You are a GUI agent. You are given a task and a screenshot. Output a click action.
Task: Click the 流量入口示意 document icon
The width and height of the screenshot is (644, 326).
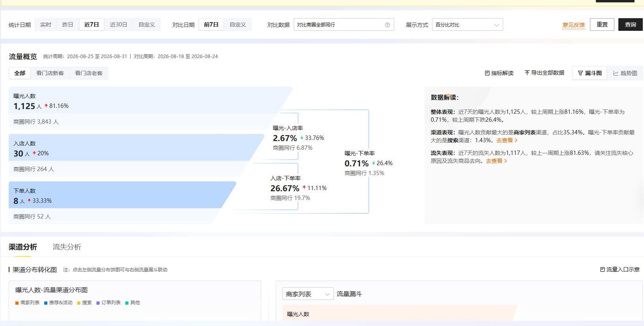603,269
